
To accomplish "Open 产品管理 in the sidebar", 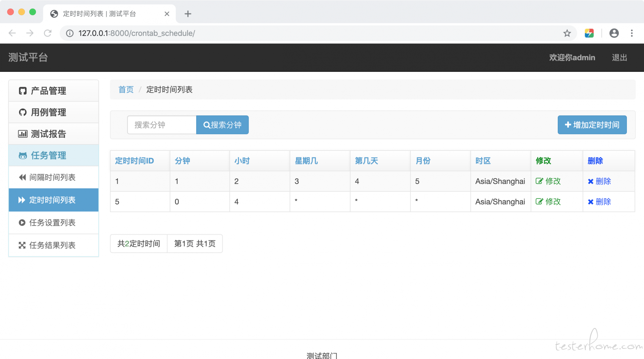I will [54, 91].
